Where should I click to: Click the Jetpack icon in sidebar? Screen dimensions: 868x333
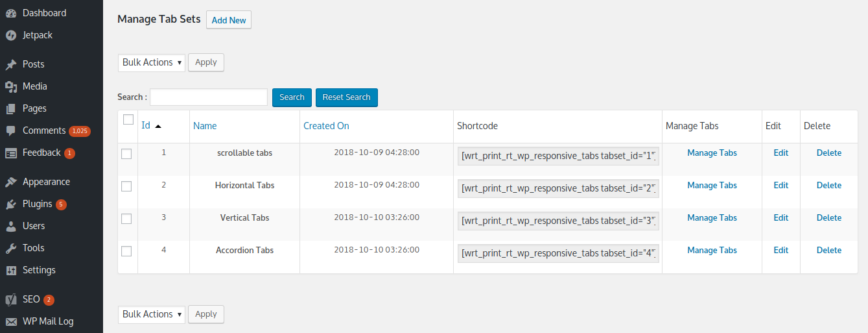point(11,35)
